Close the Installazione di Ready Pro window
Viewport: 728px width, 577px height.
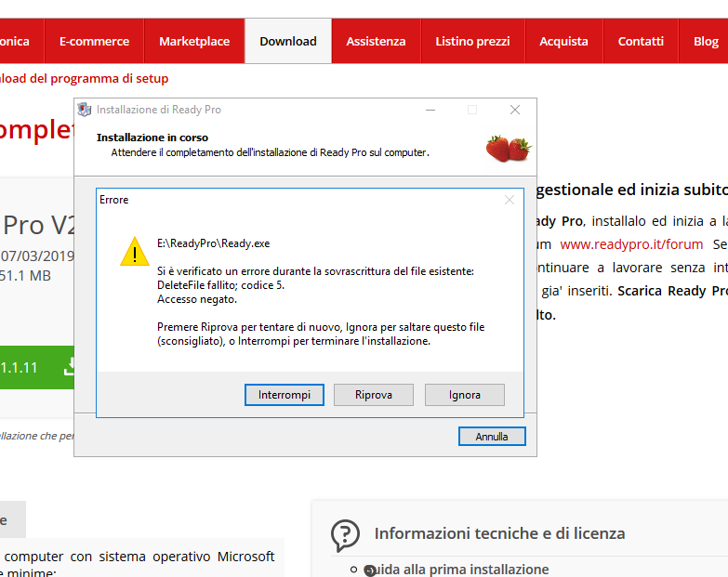tap(515, 110)
